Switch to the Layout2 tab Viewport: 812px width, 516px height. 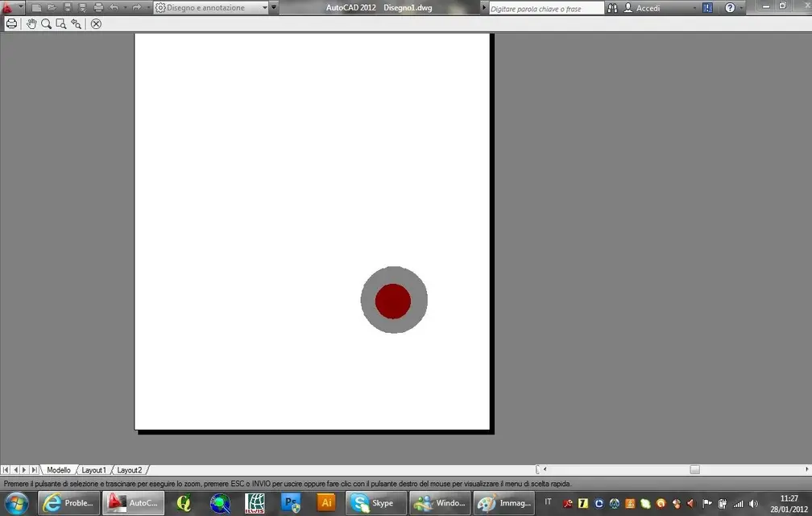point(129,470)
